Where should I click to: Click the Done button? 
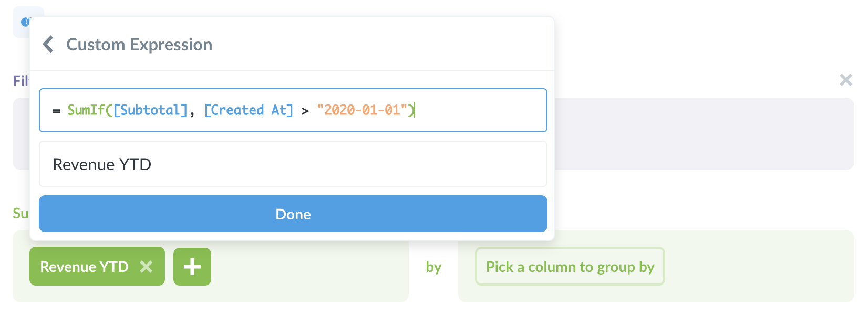293,214
